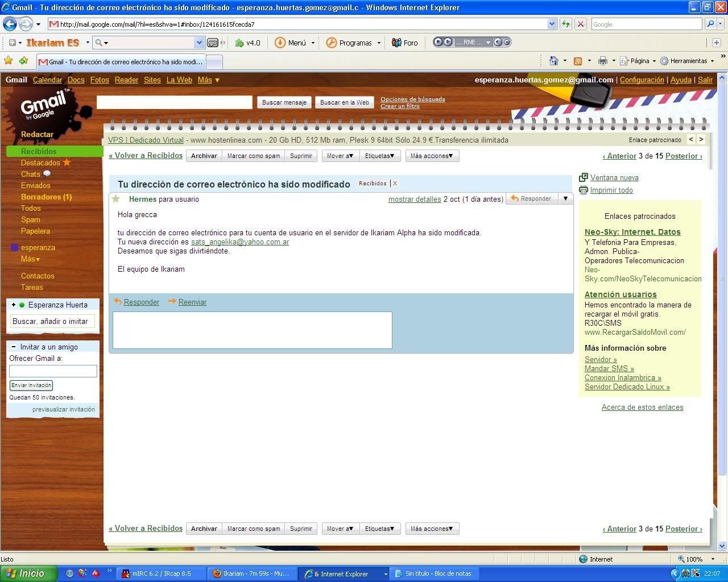The image size is (728, 582).
Task: Click the Reenviar link
Action: coord(192,302)
